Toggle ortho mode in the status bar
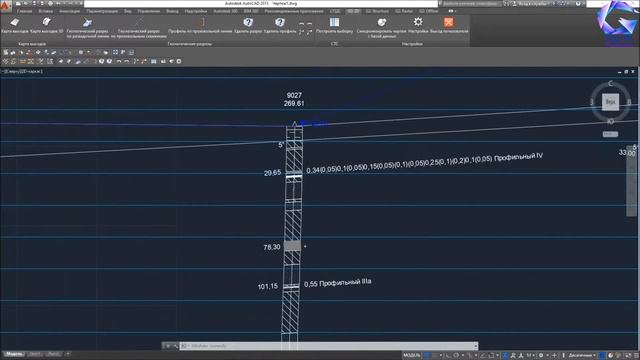Image resolution: width=640 pixels, height=360 pixels. [449, 356]
